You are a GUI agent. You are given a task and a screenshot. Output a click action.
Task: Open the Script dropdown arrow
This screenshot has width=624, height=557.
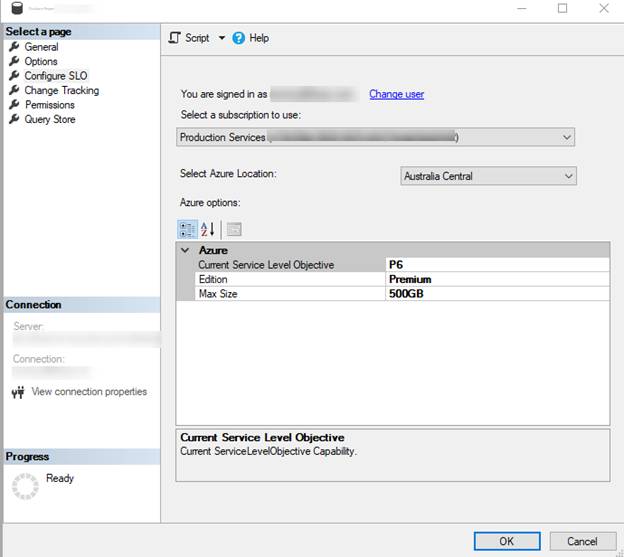click(x=222, y=38)
